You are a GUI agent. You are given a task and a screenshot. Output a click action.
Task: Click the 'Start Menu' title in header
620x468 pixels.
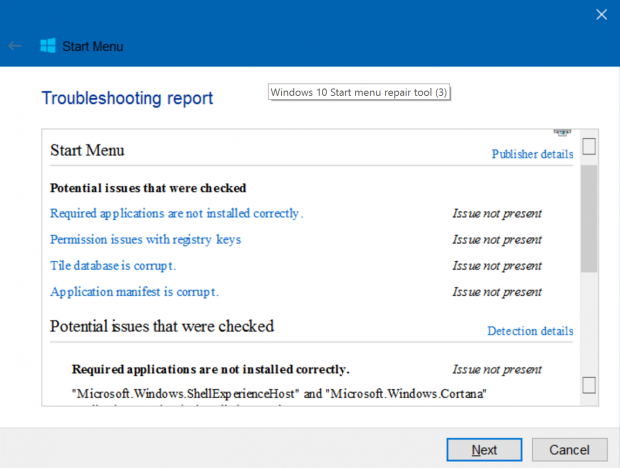93,47
